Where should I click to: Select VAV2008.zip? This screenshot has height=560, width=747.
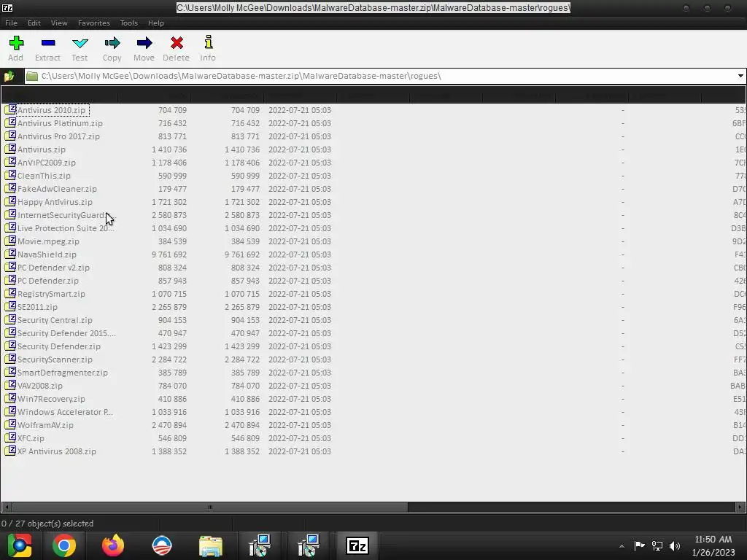(40, 386)
